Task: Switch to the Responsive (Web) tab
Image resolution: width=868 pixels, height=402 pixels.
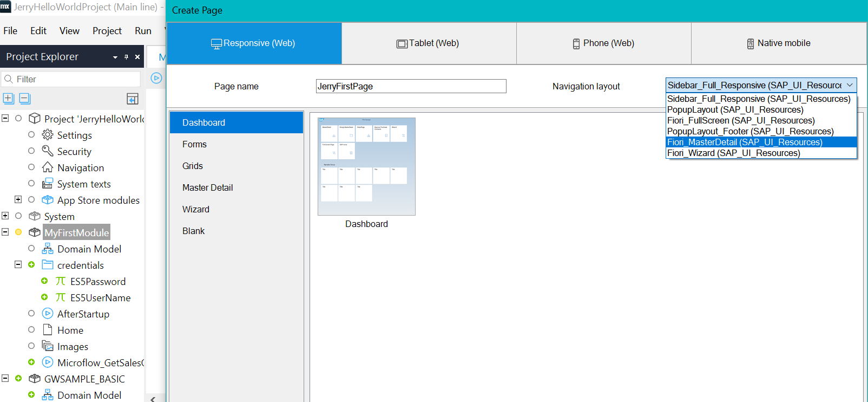Action: tap(254, 43)
